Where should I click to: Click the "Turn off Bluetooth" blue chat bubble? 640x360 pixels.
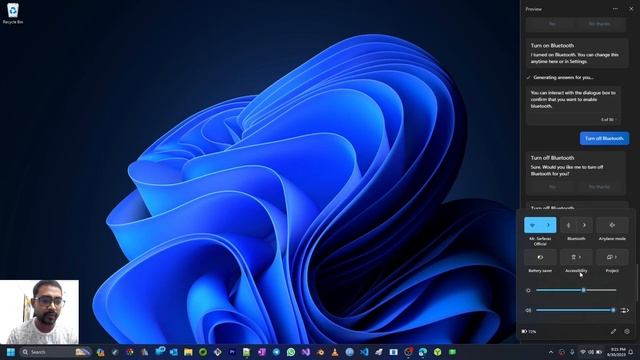tap(604, 138)
